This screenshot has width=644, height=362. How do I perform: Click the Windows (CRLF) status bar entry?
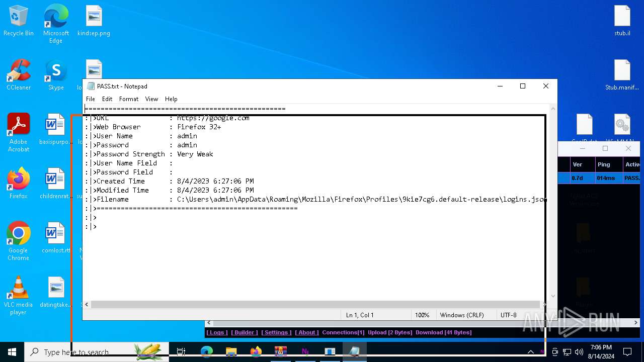462,315
